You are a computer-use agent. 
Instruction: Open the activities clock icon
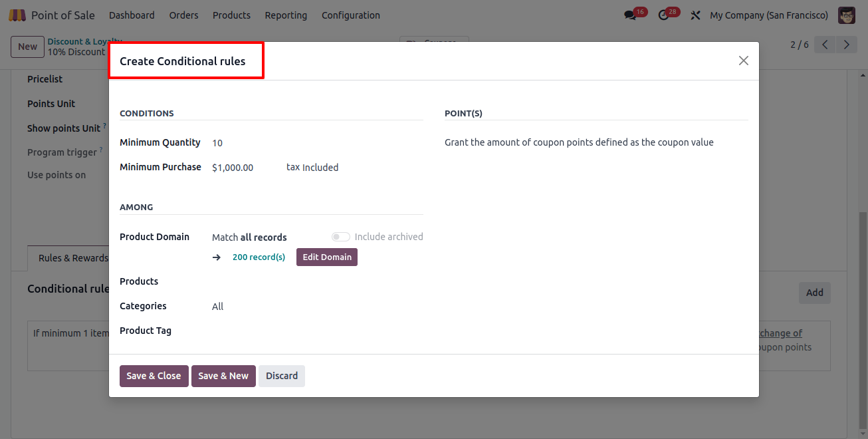pyautogui.click(x=663, y=15)
